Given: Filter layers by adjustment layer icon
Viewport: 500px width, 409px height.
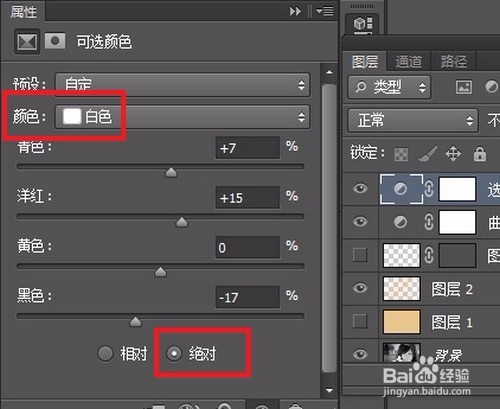Looking at the screenshot, I should click(491, 87).
